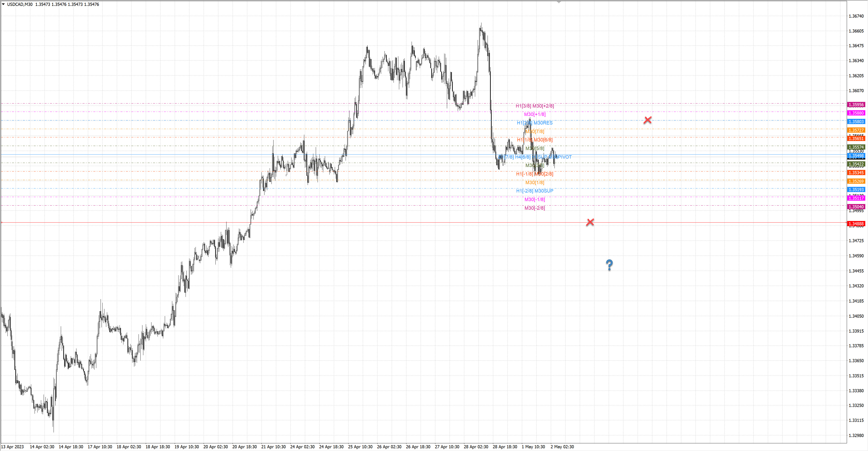This screenshot has width=868, height=451.
Task: Click the red horizontal line's left anchor point
Action: point(2,222)
